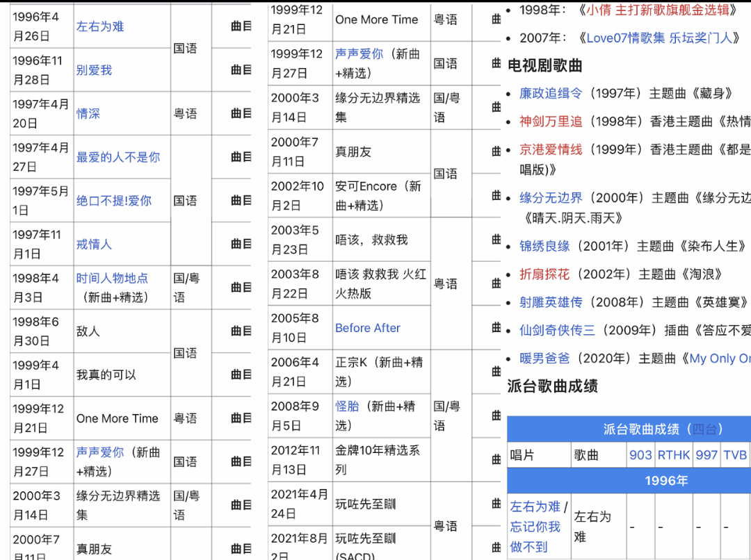Screen dimensions: 751x560
Task: Open the 903 column header link
Action: coord(640,454)
